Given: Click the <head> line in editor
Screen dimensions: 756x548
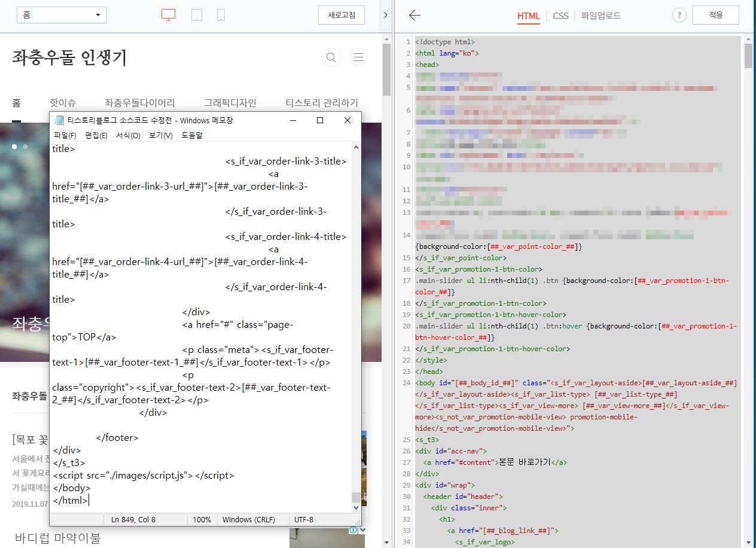Looking at the screenshot, I should 427,65.
